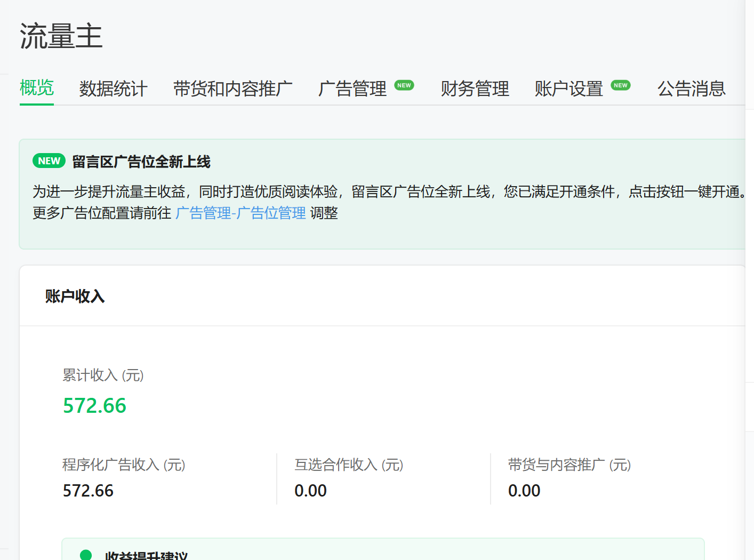
Task: Follow the 广告管理-广告位管理 link
Action: pos(240,213)
